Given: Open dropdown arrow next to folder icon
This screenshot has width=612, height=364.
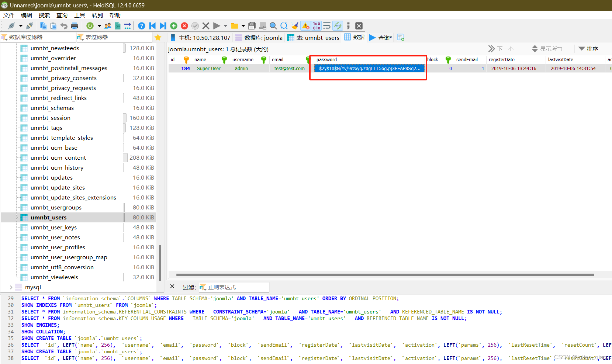Looking at the screenshot, I should [x=243, y=26].
